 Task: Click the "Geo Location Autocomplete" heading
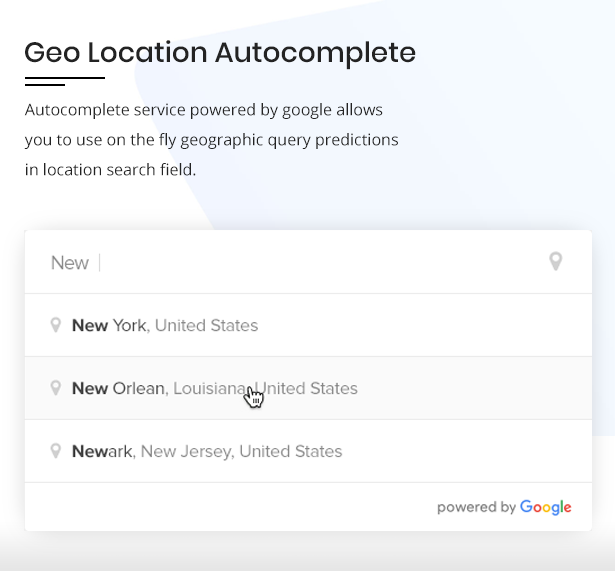(x=220, y=52)
